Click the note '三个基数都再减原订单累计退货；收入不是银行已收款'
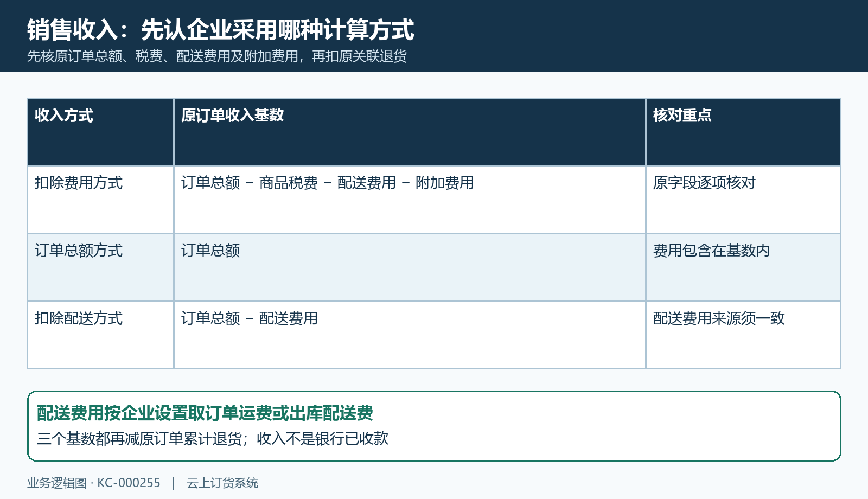Screen dimensions: 868x499 click(x=213, y=438)
